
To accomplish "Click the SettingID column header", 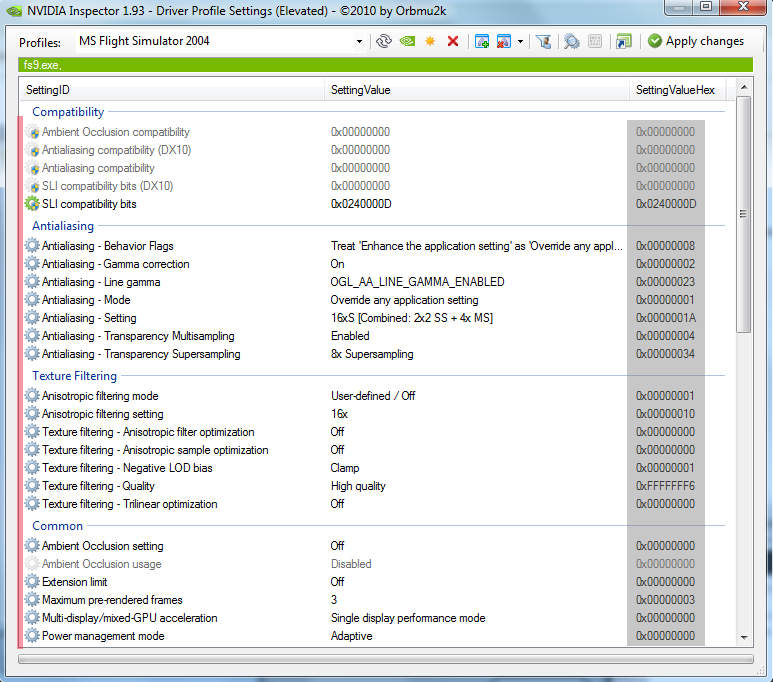I will 172,90.
